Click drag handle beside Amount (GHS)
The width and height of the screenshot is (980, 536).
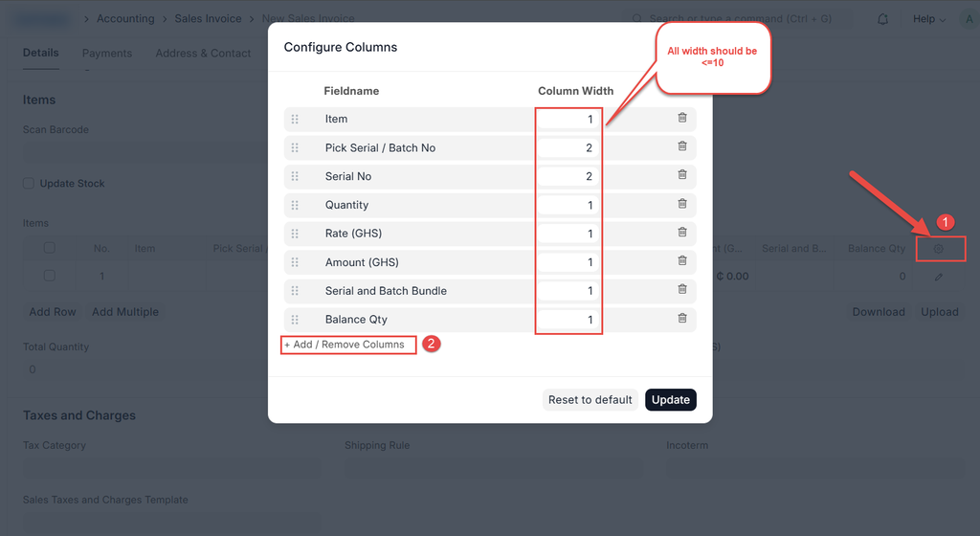(295, 262)
